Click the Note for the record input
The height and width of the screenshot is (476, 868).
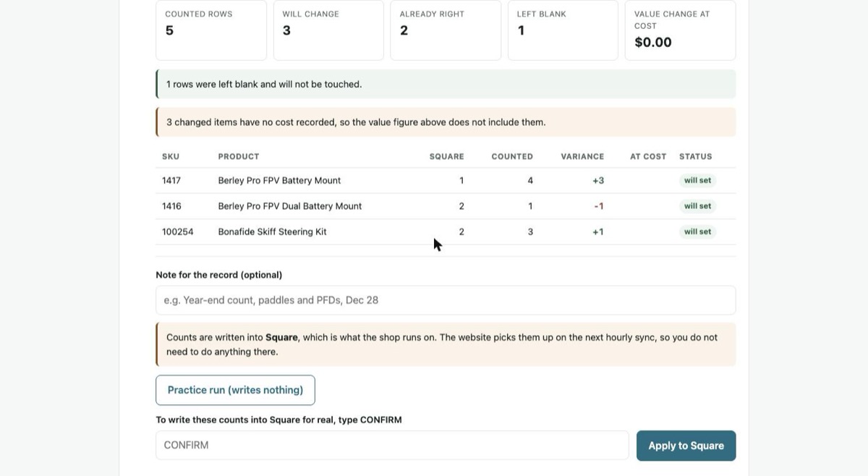pos(446,300)
